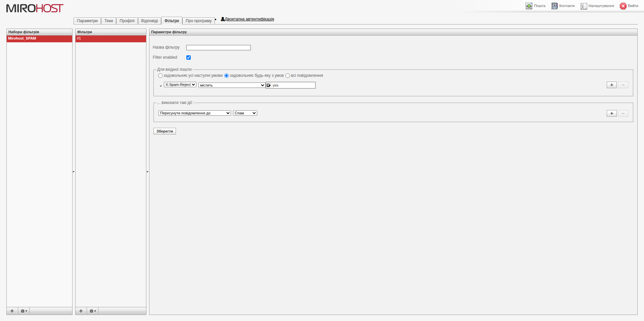Click the Пошта text link
This screenshot has height=321, width=644.
click(540, 6)
